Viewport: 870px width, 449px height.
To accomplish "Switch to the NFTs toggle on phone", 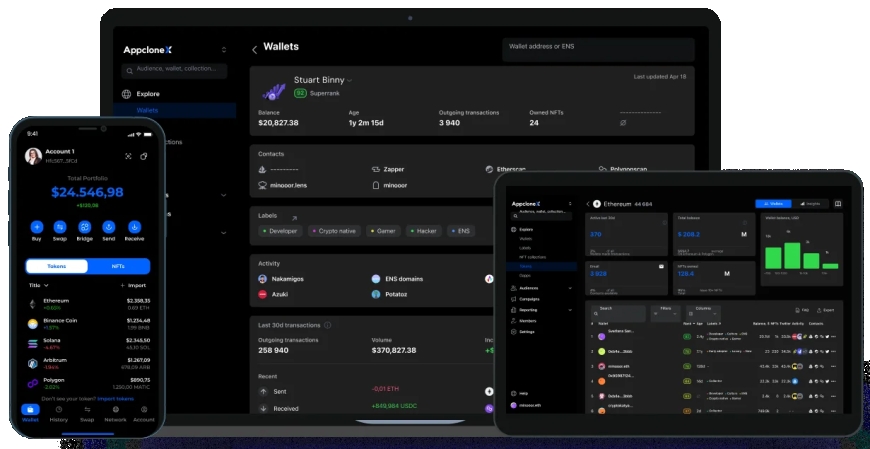I will tap(118, 266).
